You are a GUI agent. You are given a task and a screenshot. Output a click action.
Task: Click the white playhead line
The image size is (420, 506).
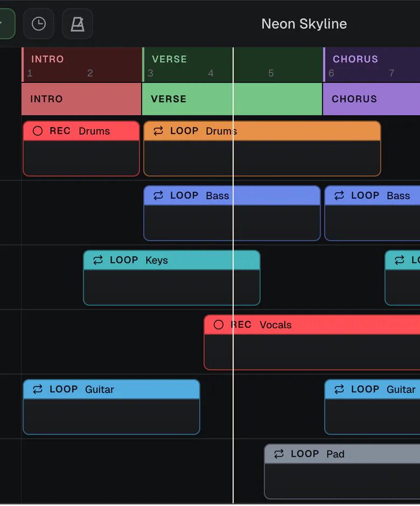[233, 275]
